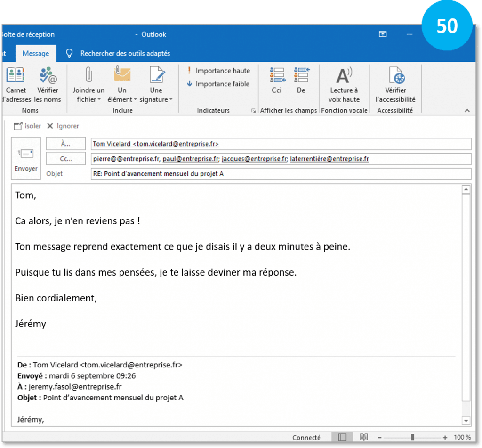Click the scrollbar up arrow in message body
This screenshot has height=448, width=482.
coord(466,189)
